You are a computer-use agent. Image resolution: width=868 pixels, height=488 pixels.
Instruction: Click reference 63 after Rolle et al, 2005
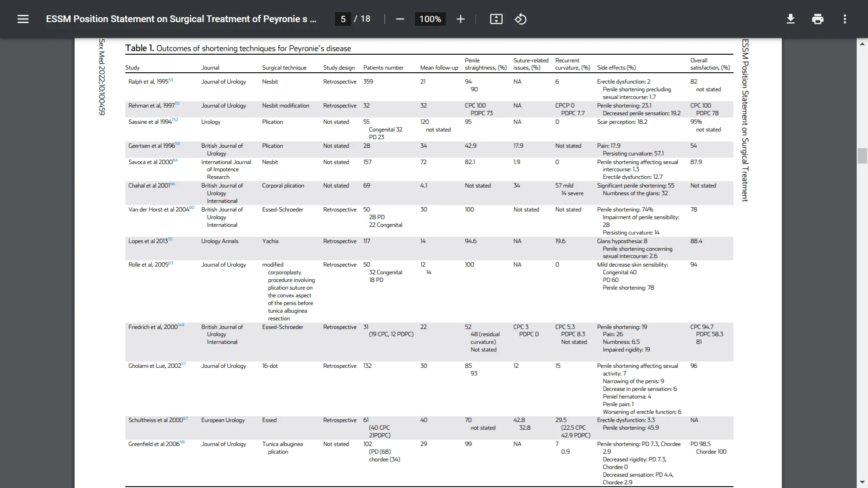tap(171, 263)
